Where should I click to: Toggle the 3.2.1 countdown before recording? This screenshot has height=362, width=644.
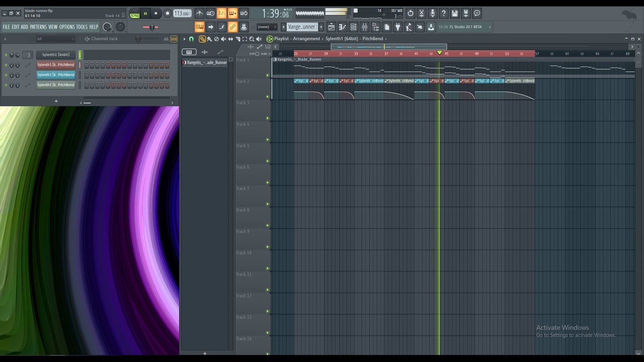tap(221, 14)
